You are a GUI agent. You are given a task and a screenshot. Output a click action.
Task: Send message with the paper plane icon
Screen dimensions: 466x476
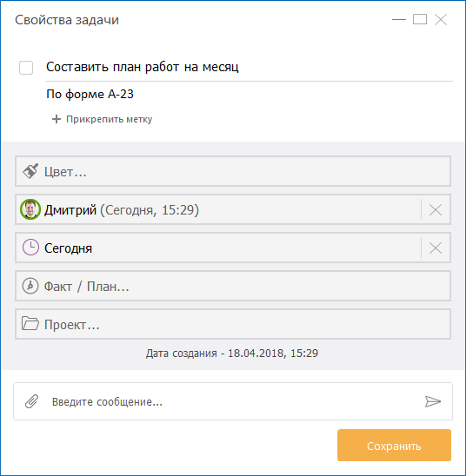pyautogui.click(x=433, y=401)
